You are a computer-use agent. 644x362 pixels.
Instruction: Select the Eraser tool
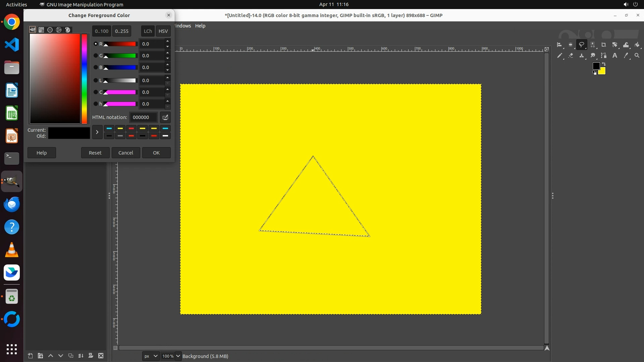coord(571,56)
